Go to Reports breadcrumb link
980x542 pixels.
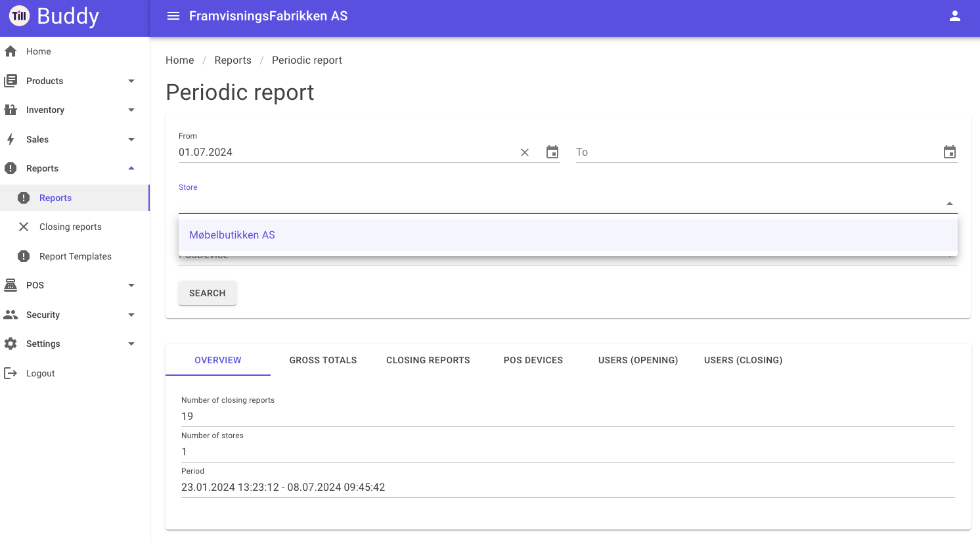coord(233,60)
